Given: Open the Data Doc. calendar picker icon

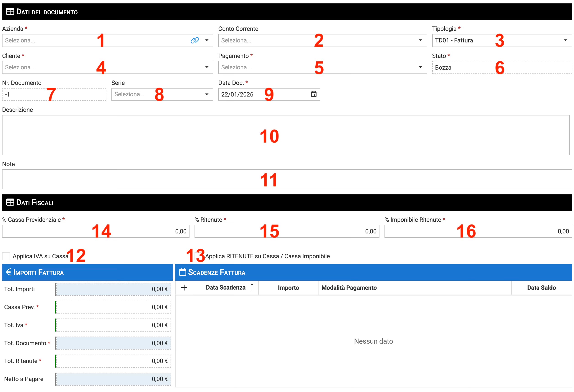Looking at the screenshot, I should 313,94.
